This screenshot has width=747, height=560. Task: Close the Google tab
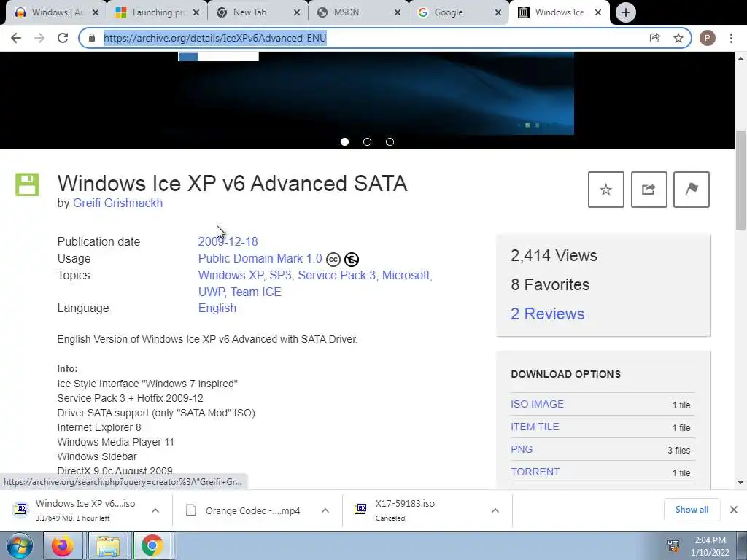pos(498,12)
